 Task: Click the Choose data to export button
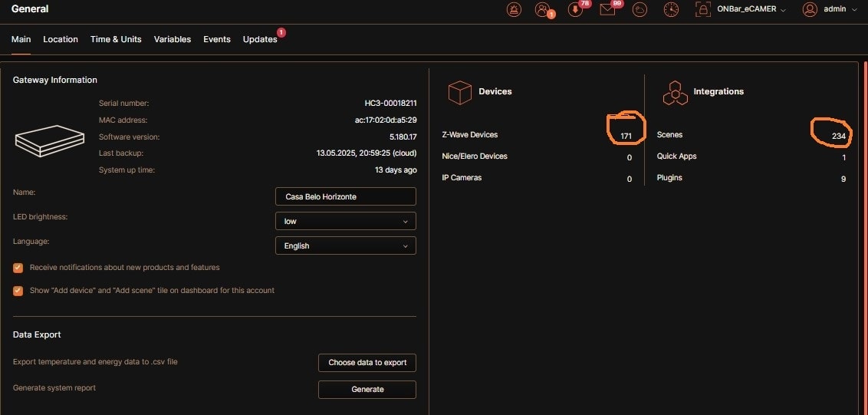[367, 362]
